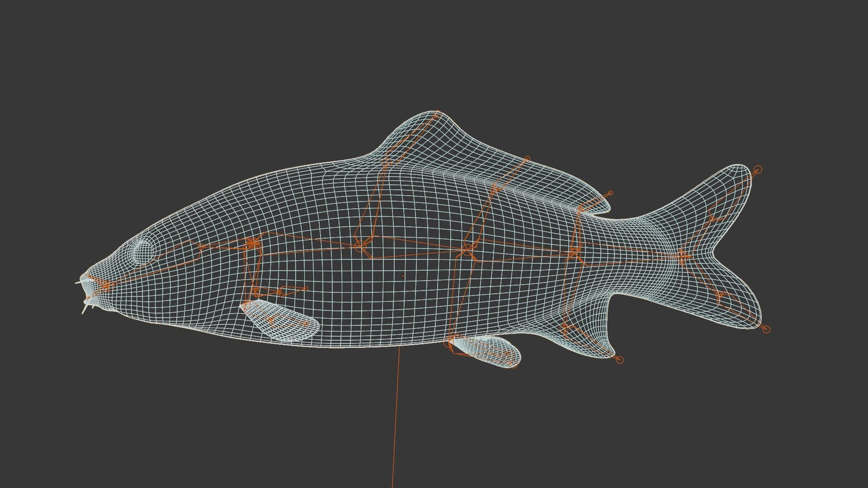This screenshot has width=868, height=488.
Task: Select the bone tip circle behind the dorsal fin
Action: click(610, 193)
